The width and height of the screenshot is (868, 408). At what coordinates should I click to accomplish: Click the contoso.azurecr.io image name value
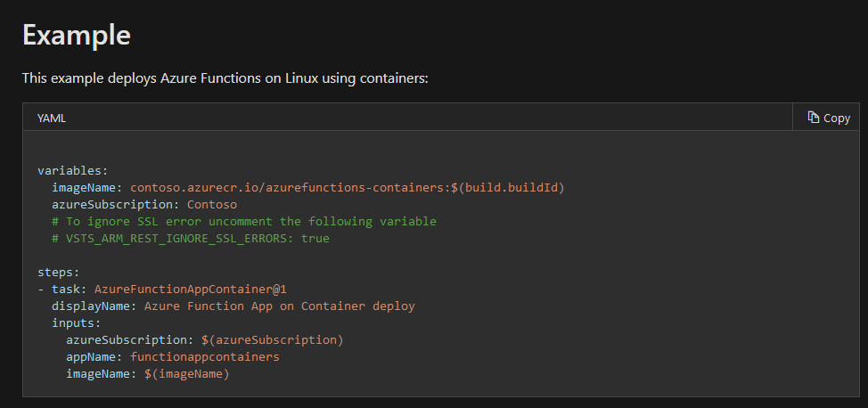click(347, 188)
